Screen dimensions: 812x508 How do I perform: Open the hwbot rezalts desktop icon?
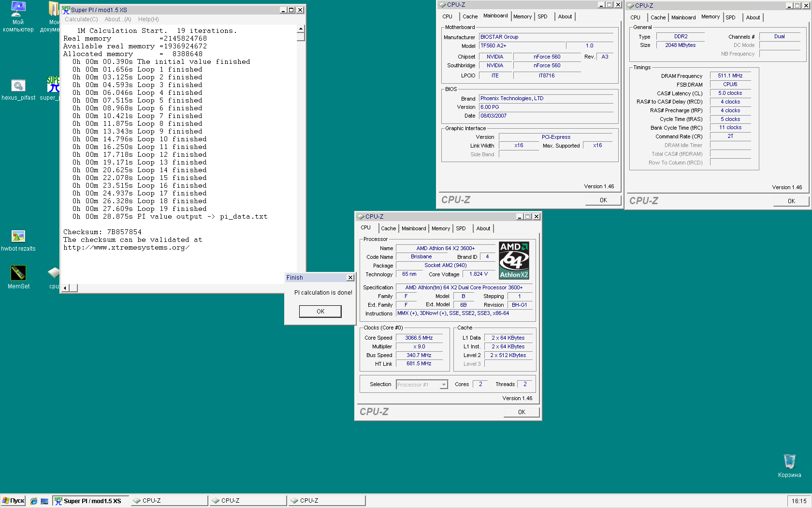coord(18,237)
